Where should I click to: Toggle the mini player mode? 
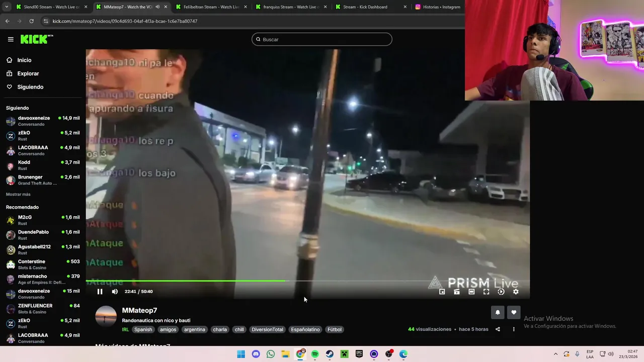(x=442, y=292)
